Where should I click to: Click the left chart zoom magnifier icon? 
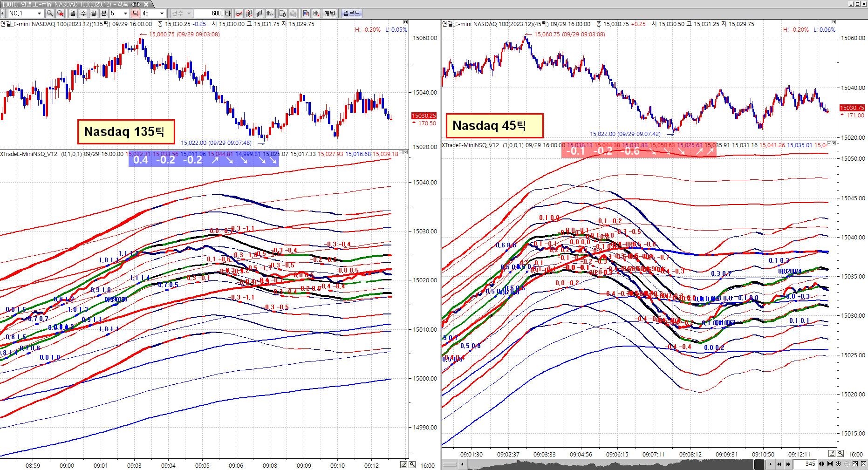coord(412,465)
